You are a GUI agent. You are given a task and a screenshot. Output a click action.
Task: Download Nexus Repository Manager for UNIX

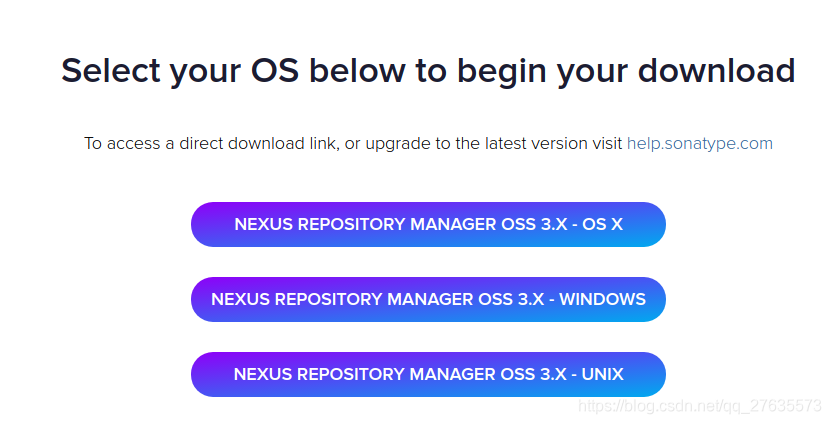click(x=428, y=374)
